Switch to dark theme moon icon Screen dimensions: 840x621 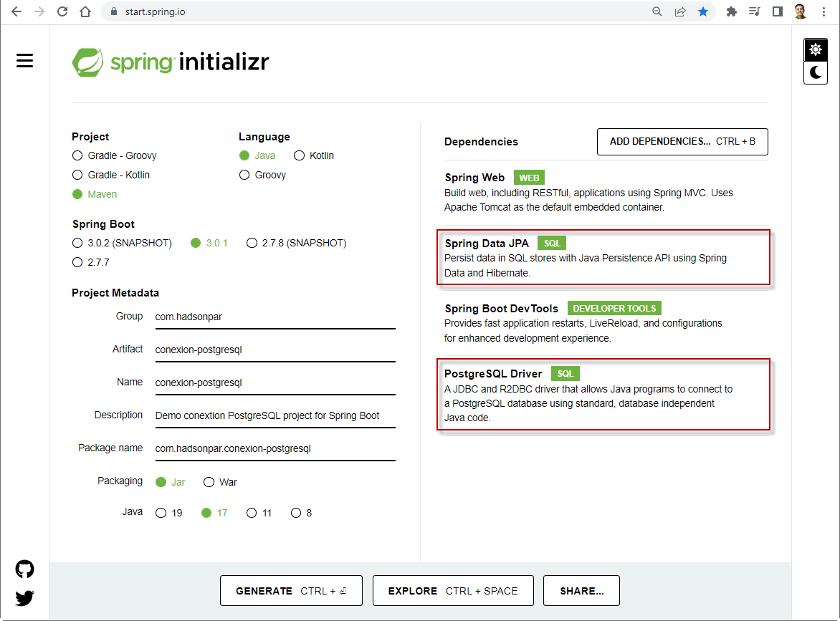[816, 72]
